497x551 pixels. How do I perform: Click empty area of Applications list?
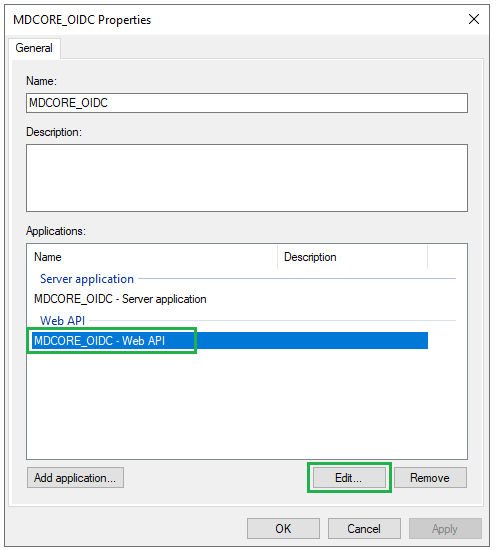(x=246, y=404)
